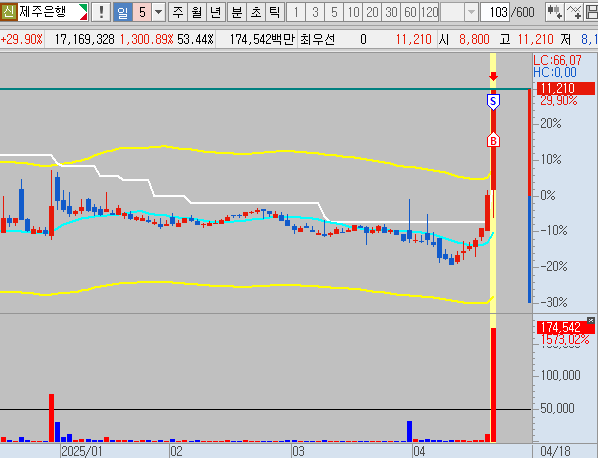Click the 2025/01 date axis label

coord(82,451)
